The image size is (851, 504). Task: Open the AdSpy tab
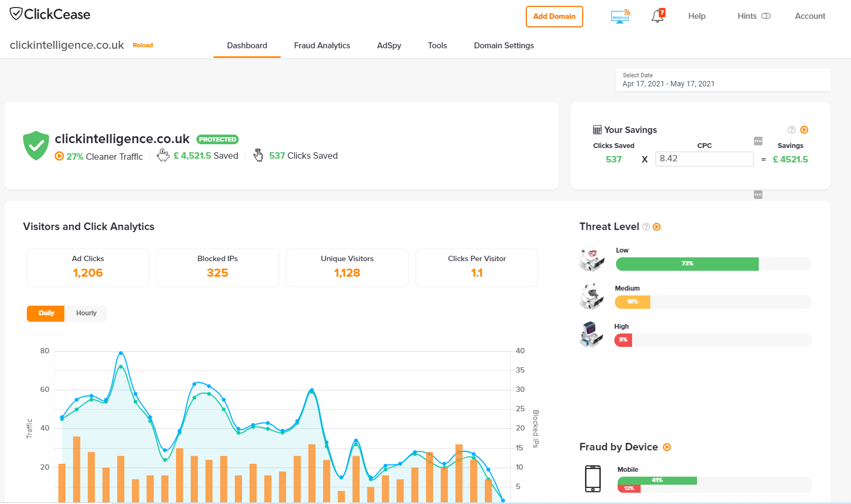[x=389, y=46]
